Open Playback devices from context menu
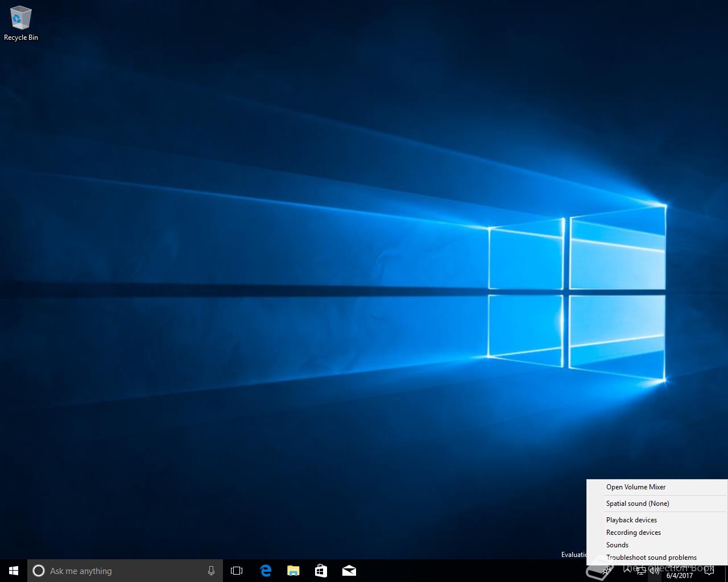 (657, 520)
